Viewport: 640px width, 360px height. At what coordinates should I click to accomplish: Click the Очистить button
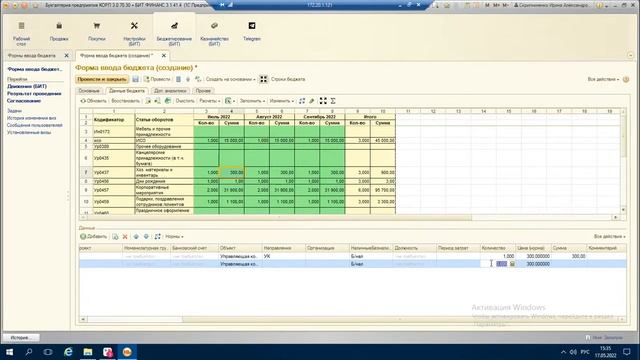pos(185,101)
